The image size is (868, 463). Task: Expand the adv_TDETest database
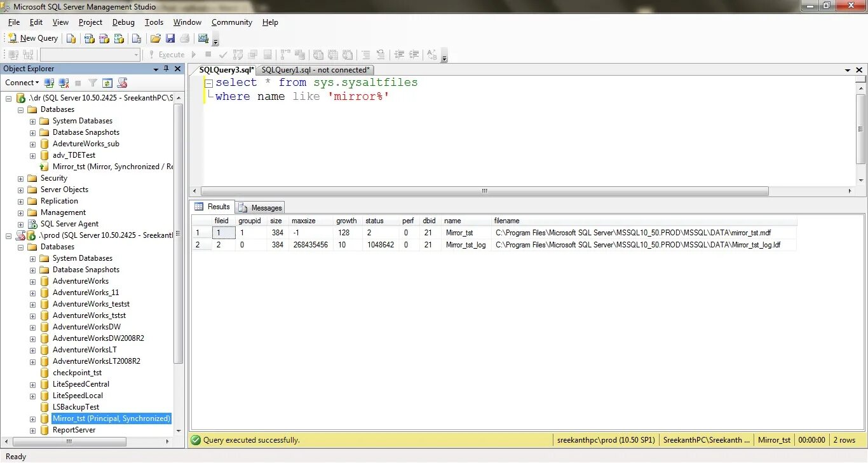(x=32, y=155)
